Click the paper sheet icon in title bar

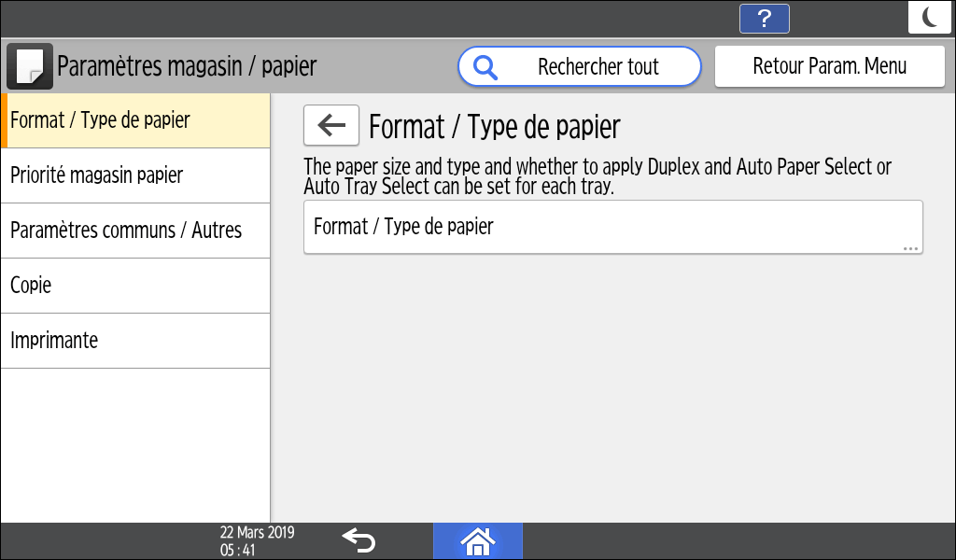(x=30, y=66)
